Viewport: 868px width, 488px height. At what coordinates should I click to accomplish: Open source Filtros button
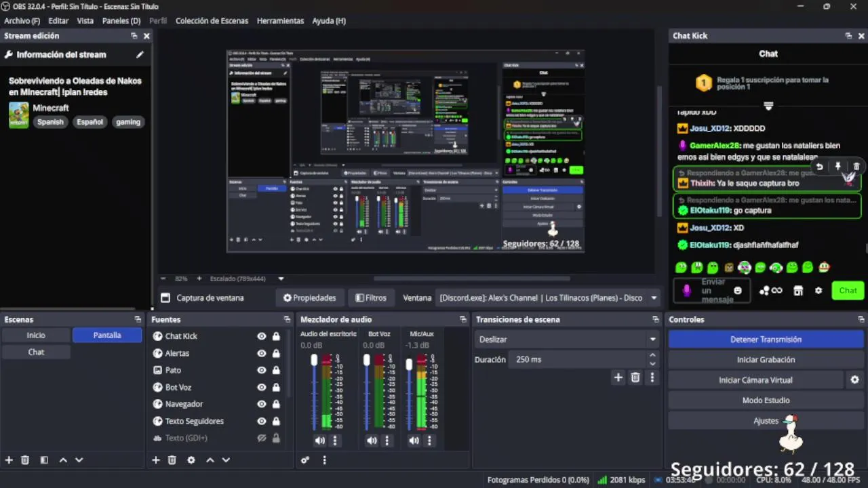(371, 298)
